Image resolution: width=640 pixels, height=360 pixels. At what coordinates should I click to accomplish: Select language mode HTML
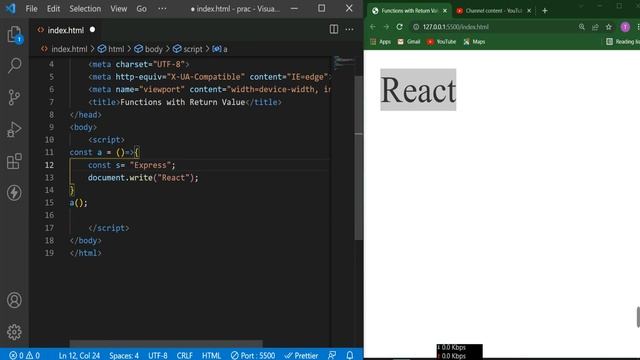click(x=211, y=355)
